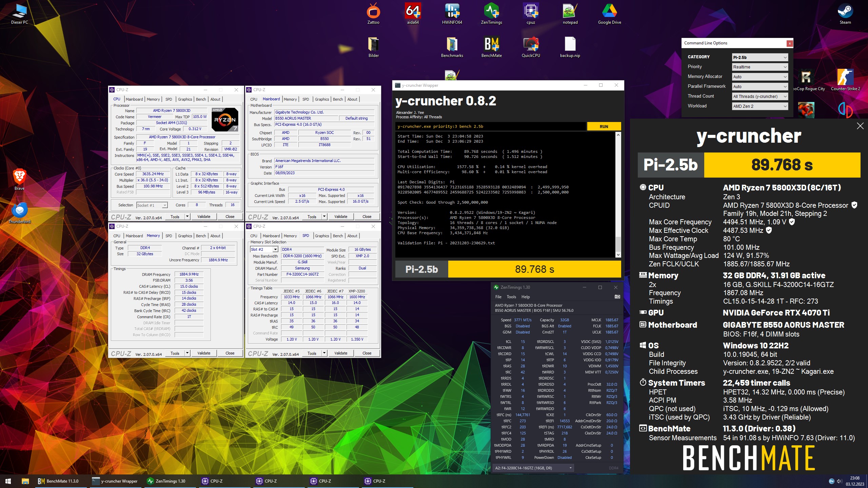Viewport: 868px width, 488px height.
Task: Expand the ZenTimings DIMM module selector
Action: (533, 468)
